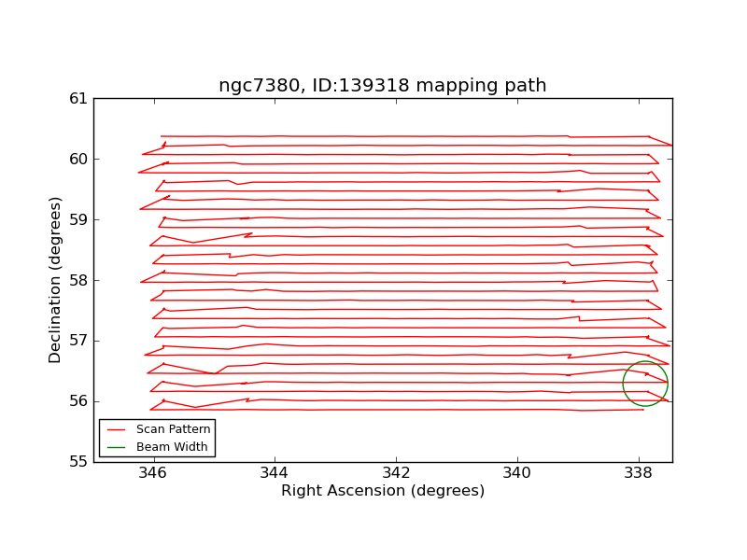Click the y-axis tick label 60

(x=78, y=159)
